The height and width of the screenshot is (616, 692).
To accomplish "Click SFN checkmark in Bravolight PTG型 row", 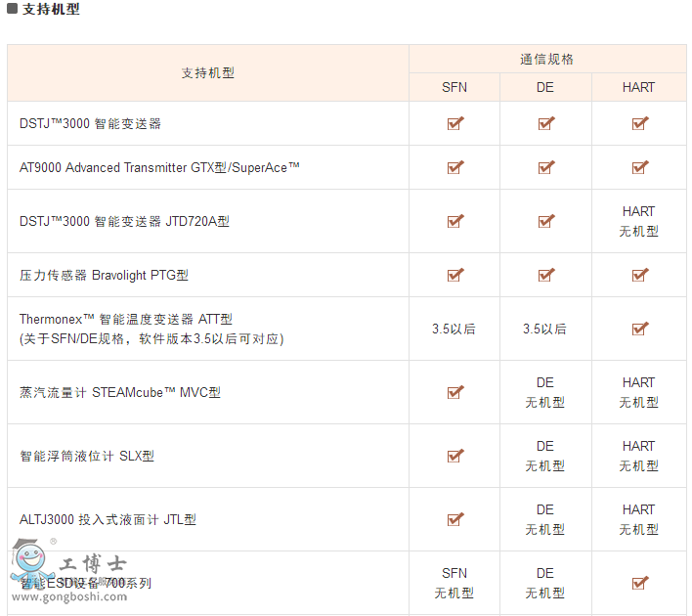I will [455, 275].
